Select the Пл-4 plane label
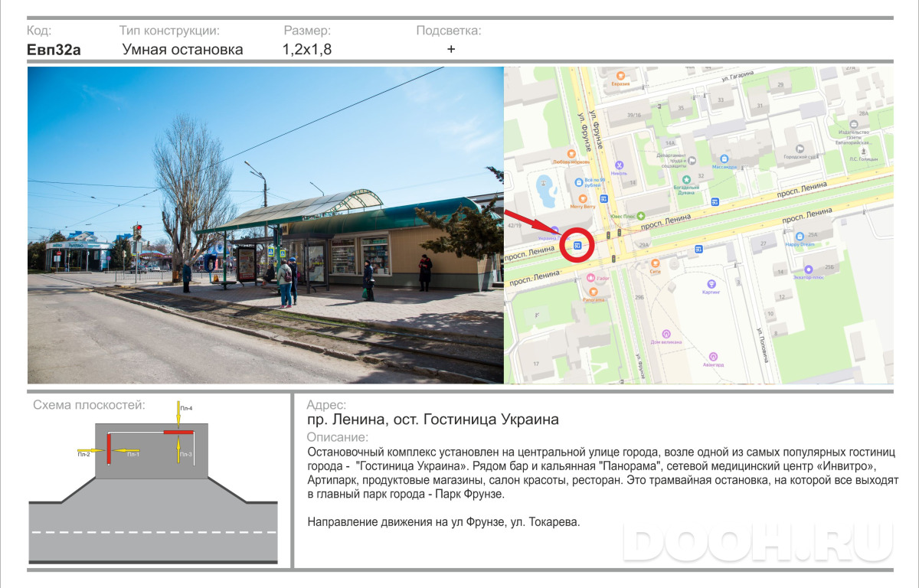Viewport: 919px width, 588px height. (x=186, y=409)
